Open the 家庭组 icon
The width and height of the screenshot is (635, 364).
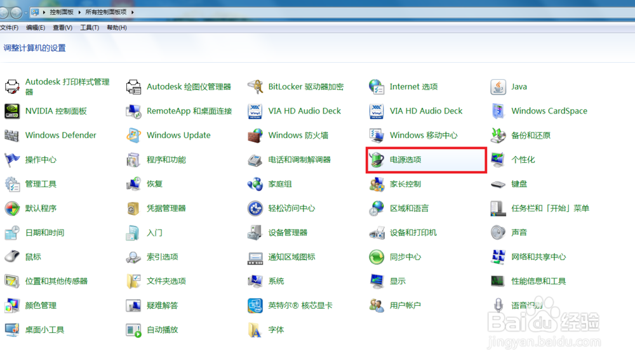coord(255,184)
